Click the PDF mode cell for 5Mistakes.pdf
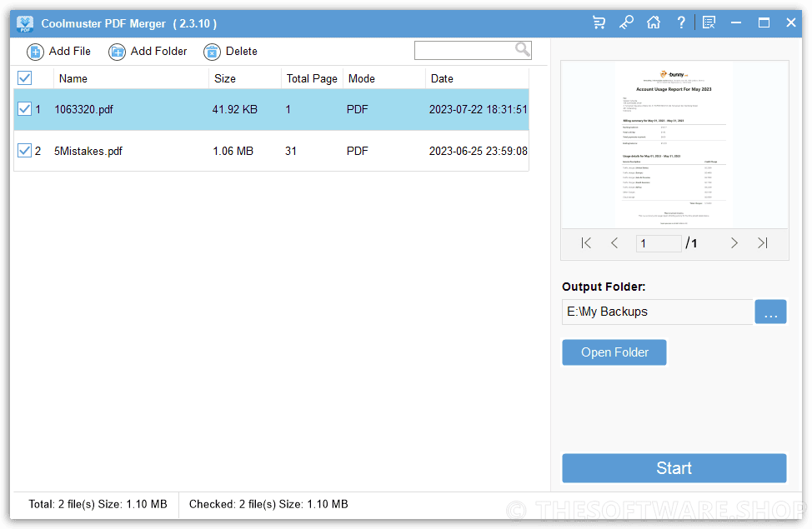Viewport: 812px width, 529px height. 358,151
